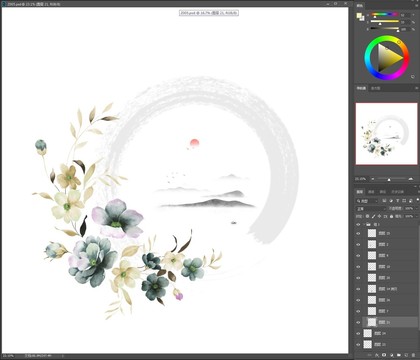Hide the 组 1 group with its eye icon

coord(358,224)
